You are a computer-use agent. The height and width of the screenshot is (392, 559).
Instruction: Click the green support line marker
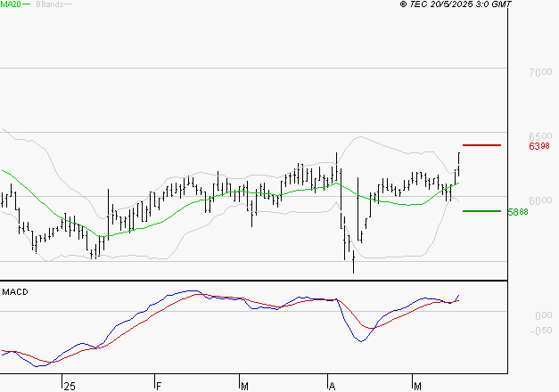click(x=481, y=211)
